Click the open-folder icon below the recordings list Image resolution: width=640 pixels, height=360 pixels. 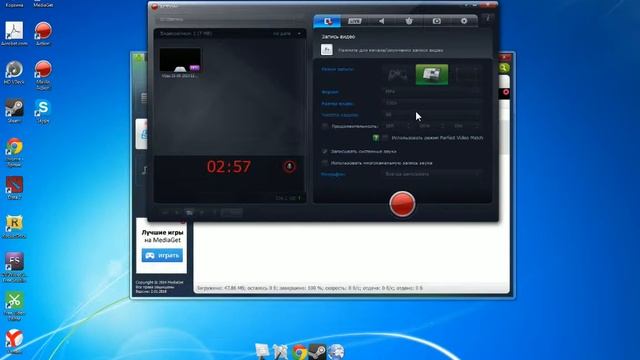(189, 212)
